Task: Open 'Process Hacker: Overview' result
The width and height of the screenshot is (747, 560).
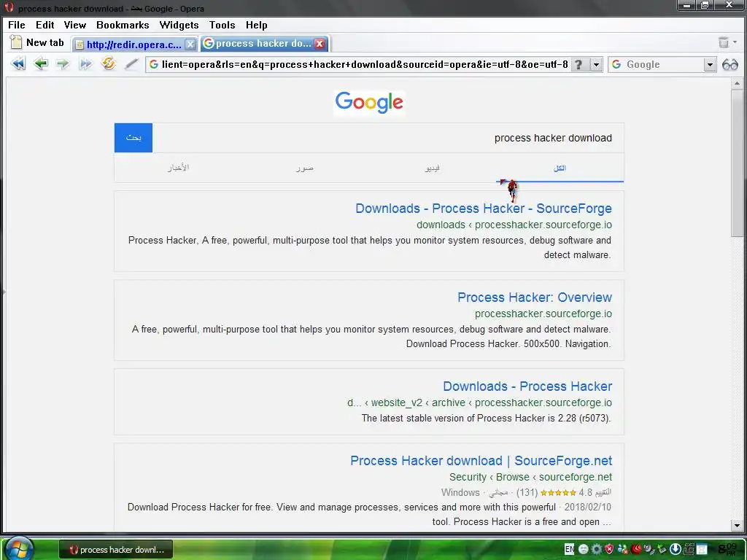Action: pos(535,297)
